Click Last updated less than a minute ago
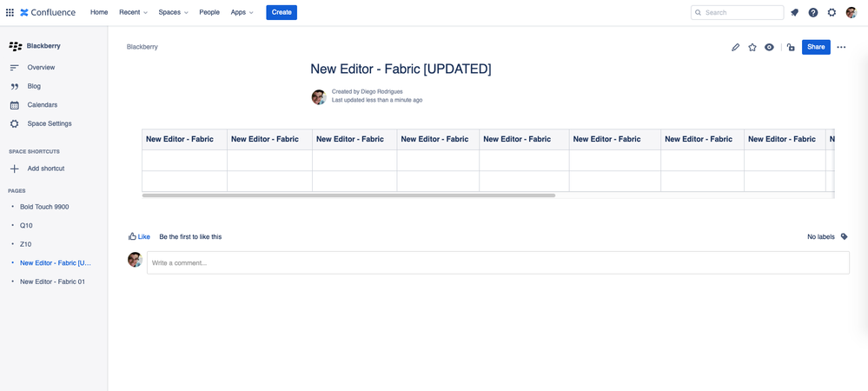Screen dimensions: 868x391 377,100
